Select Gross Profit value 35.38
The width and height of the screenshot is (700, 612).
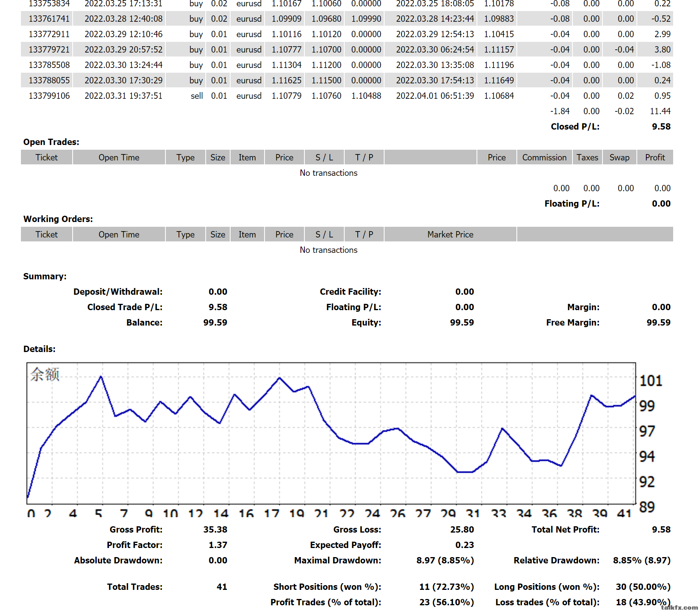[x=215, y=529]
